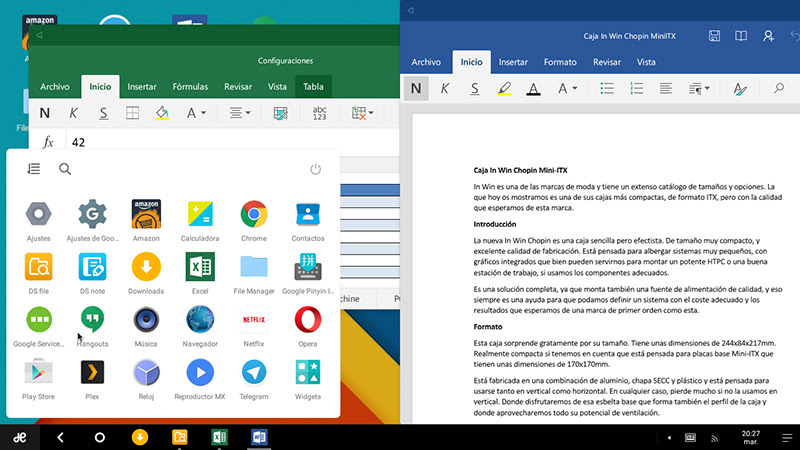This screenshot has height=450, width=800.
Task: Toggle underline S in Excel toolbar
Action: tap(103, 113)
